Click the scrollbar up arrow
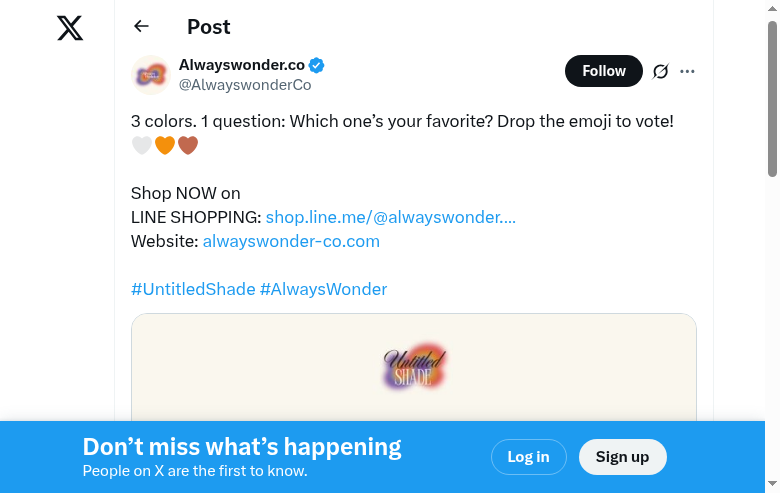780x493 pixels. [772, 8]
